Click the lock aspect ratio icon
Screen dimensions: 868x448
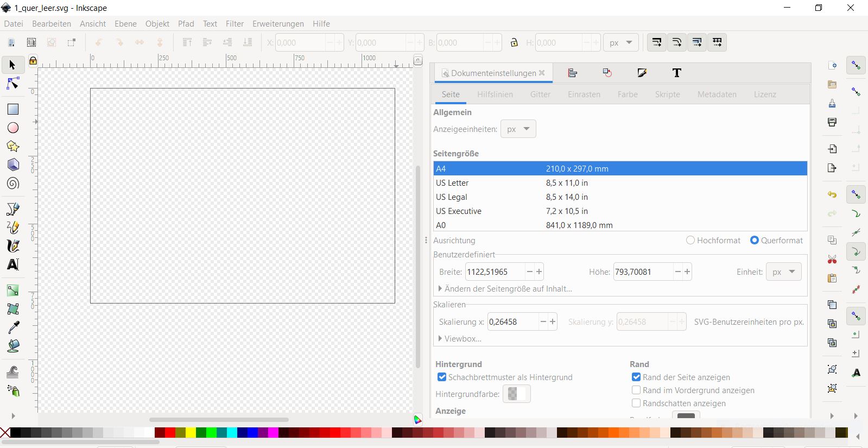[514, 43]
